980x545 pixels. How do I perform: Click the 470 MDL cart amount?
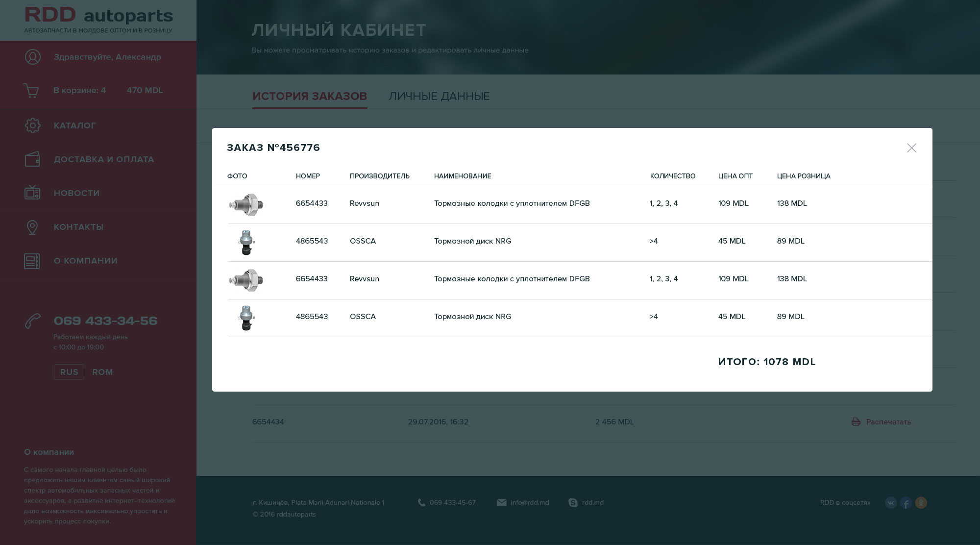(x=145, y=90)
